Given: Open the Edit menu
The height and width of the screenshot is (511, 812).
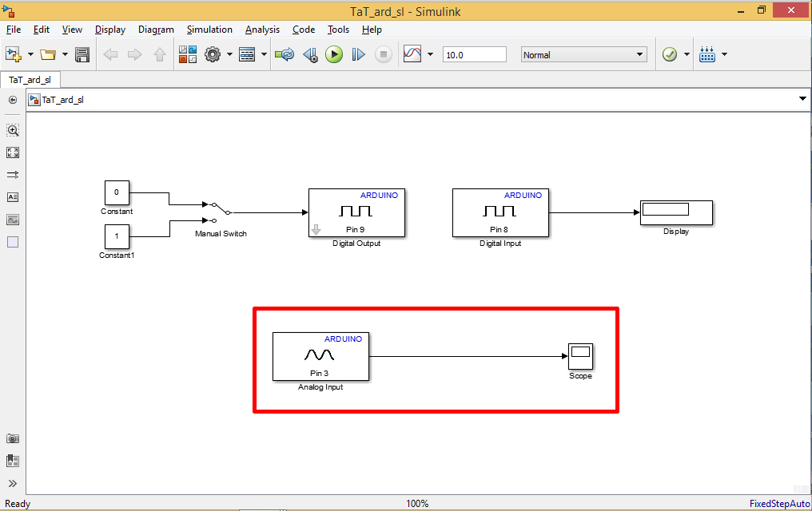Looking at the screenshot, I should coord(42,30).
